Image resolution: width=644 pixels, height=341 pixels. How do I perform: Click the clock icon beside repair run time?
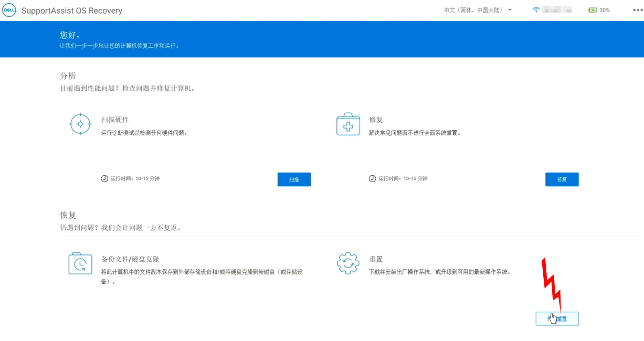point(372,179)
